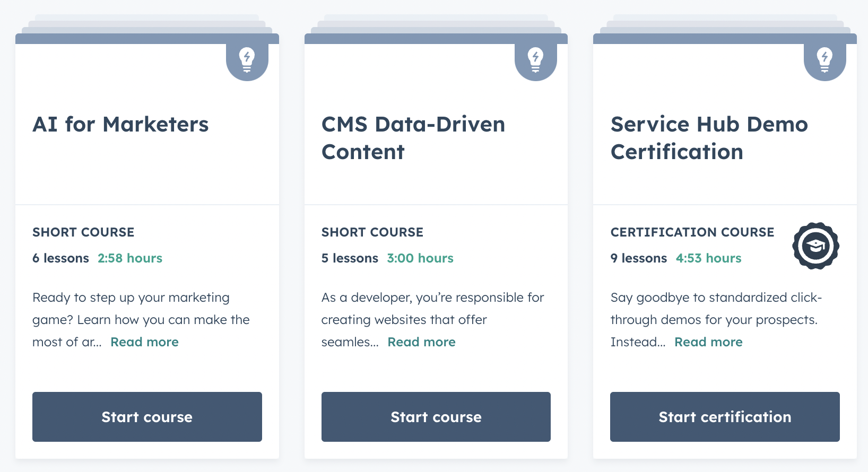The width and height of the screenshot is (868, 472).
Task: Open the CMS Data-Driven Content title
Action: point(413,138)
